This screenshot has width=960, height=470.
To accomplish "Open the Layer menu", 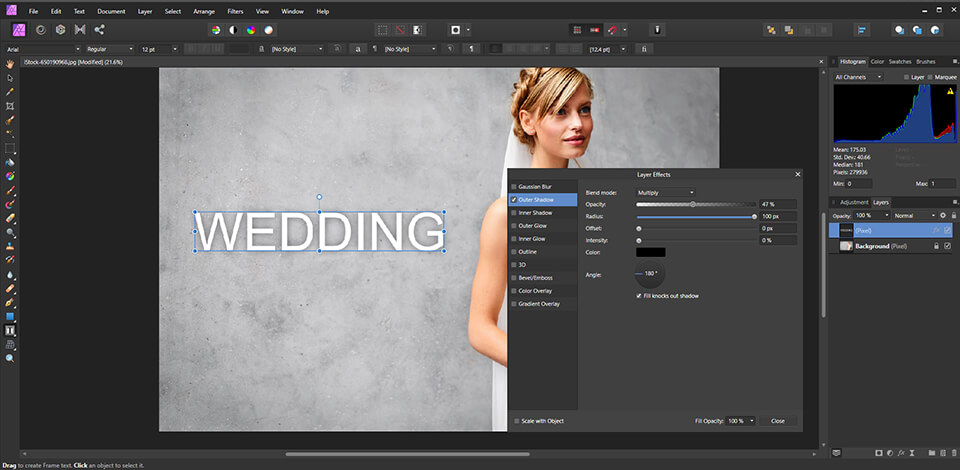I will click(145, 12).
